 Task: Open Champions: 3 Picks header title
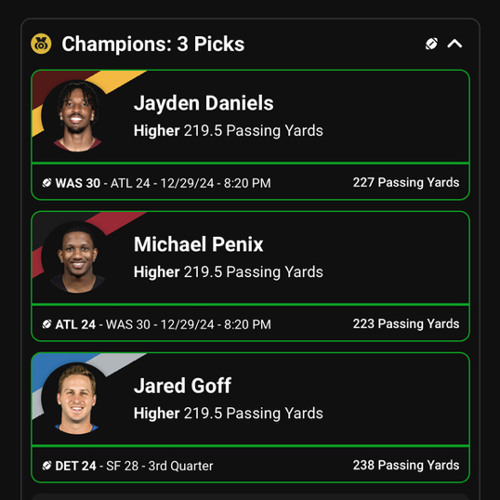[153, 44]
